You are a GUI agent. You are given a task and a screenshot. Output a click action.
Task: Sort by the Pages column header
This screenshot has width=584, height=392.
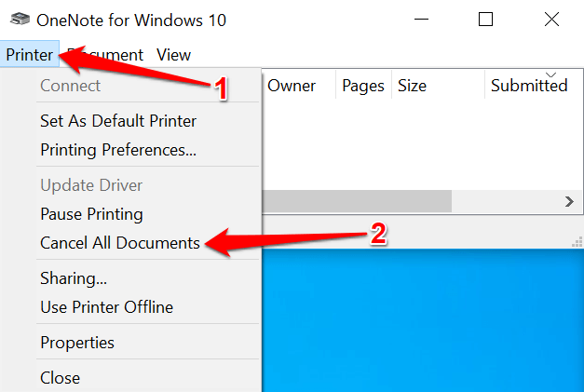[362, 86]
